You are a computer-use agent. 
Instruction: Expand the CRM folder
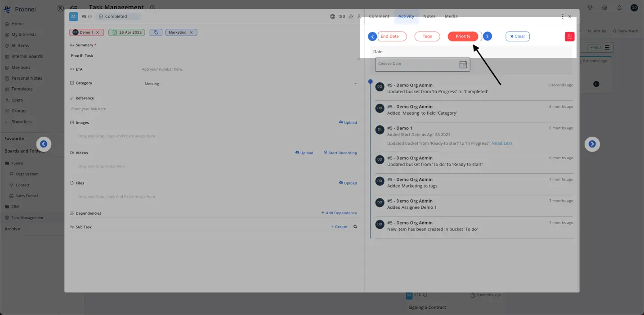point(13,207)
